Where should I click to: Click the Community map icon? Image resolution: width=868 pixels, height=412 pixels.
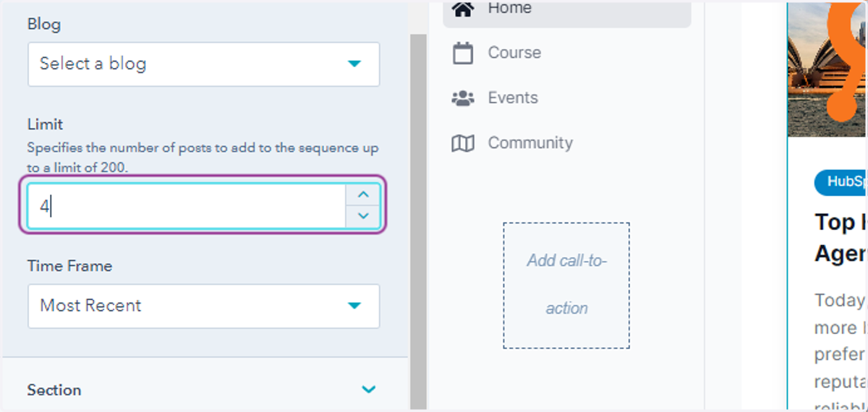pos(463,143)
